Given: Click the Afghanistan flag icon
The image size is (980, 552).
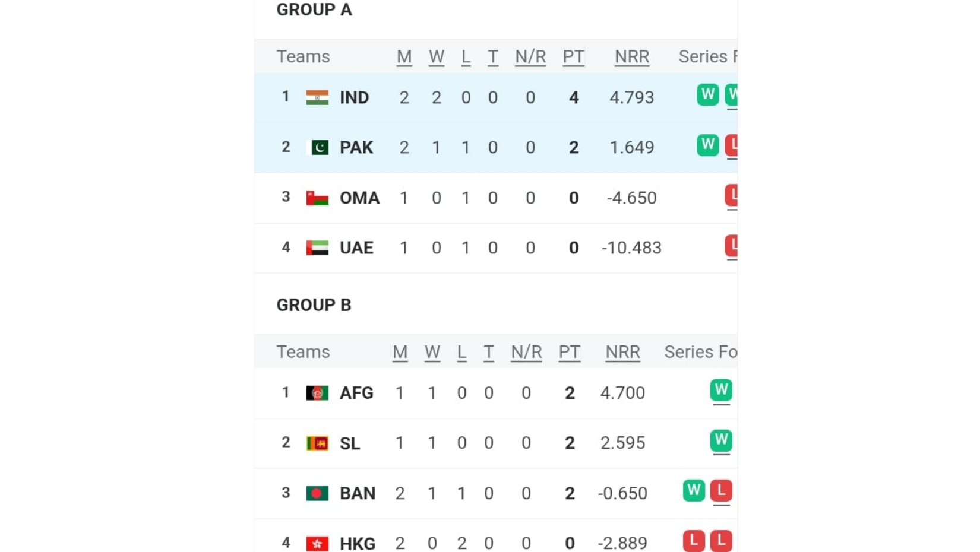Looking at the screenshot, I should [x=317, y=393].
